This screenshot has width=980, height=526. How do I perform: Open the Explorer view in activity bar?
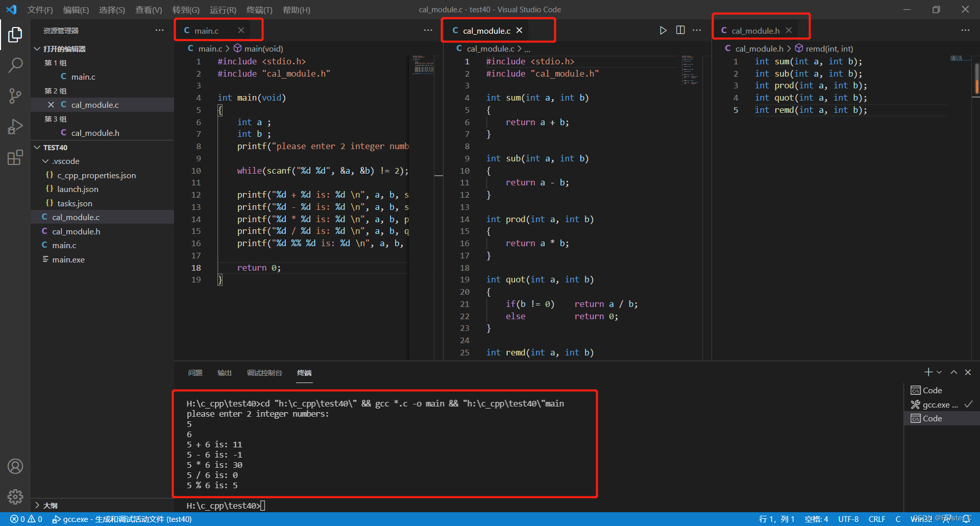click(x=15, y=35)
